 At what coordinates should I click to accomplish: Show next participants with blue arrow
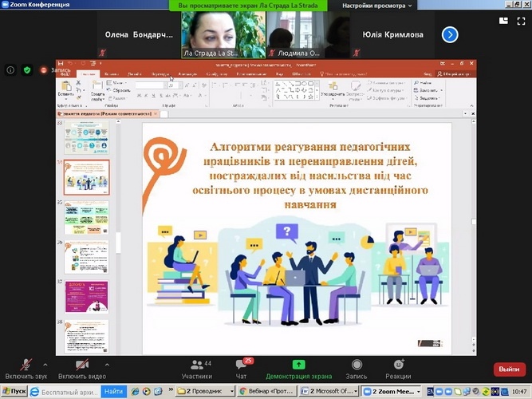click(x=450, y=34)
